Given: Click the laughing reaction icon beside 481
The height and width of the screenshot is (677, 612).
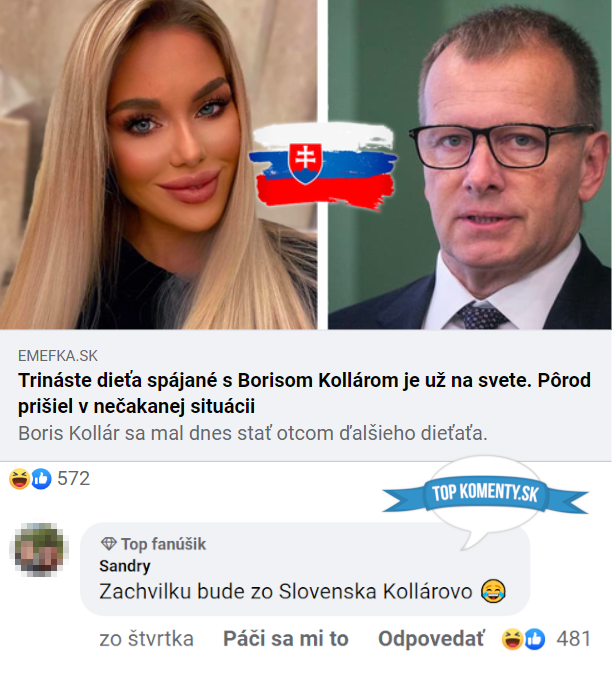Looking at the screenshot, I should 513,639.
